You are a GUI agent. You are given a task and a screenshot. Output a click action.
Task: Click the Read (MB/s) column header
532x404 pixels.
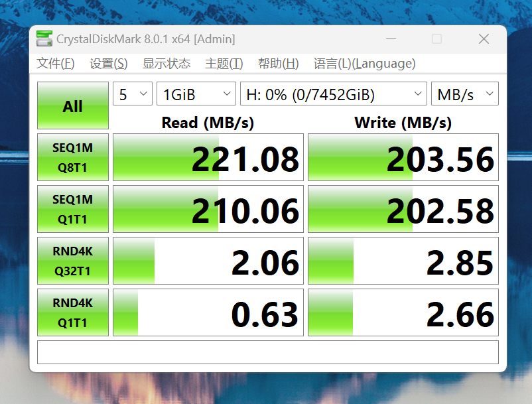(x=208, y=123)
